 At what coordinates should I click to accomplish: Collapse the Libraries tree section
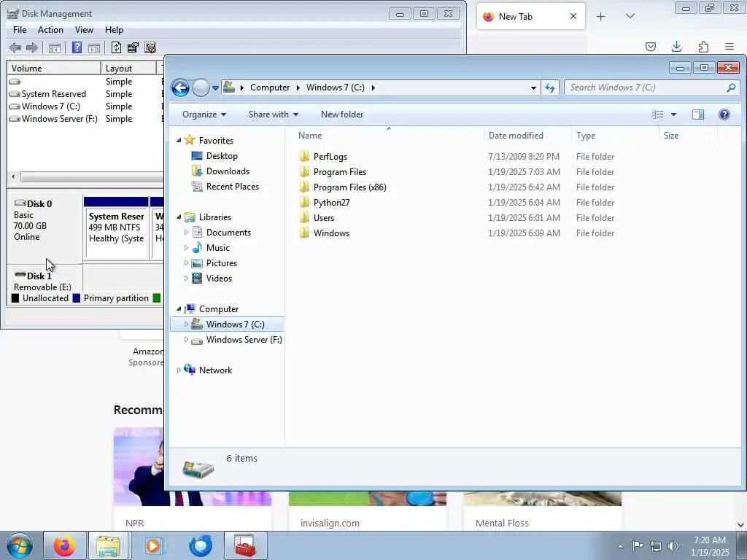179,217
